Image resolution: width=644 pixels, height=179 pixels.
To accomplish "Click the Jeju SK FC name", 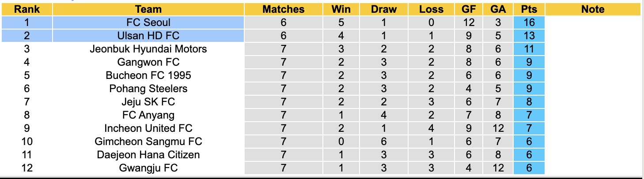I will [148, 102].
